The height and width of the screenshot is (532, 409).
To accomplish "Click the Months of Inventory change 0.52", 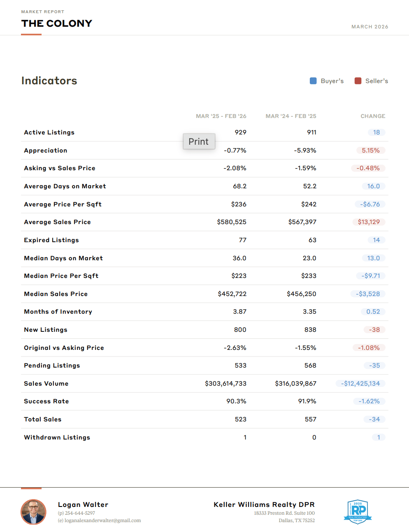I will (x=373, y=312).
